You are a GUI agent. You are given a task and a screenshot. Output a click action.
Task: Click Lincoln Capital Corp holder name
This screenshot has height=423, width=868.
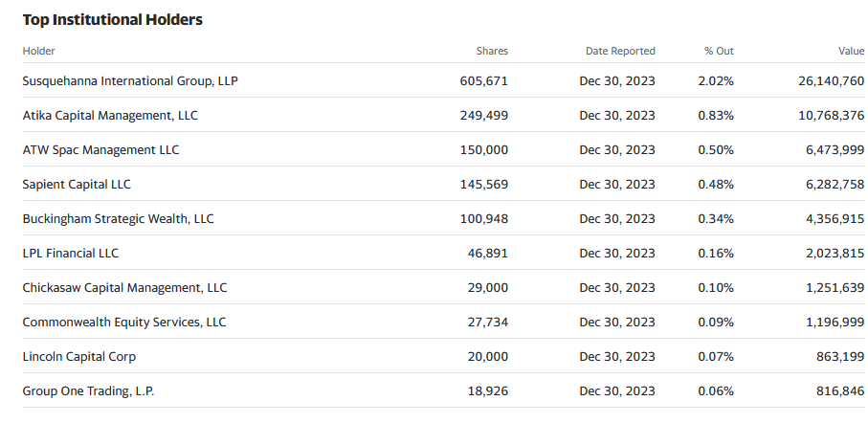(x=78, y=357)
